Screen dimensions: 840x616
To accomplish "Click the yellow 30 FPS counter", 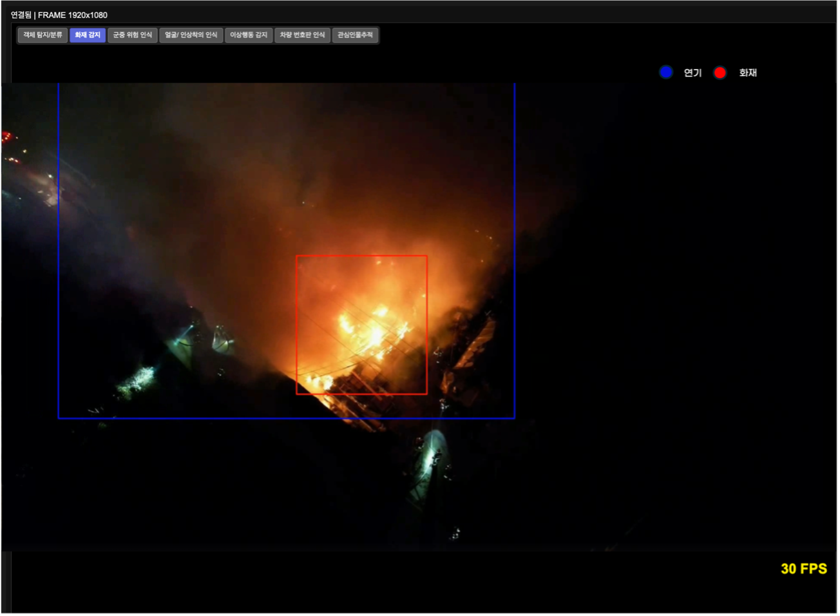I will pyautogui.click(x=803, y=568).
